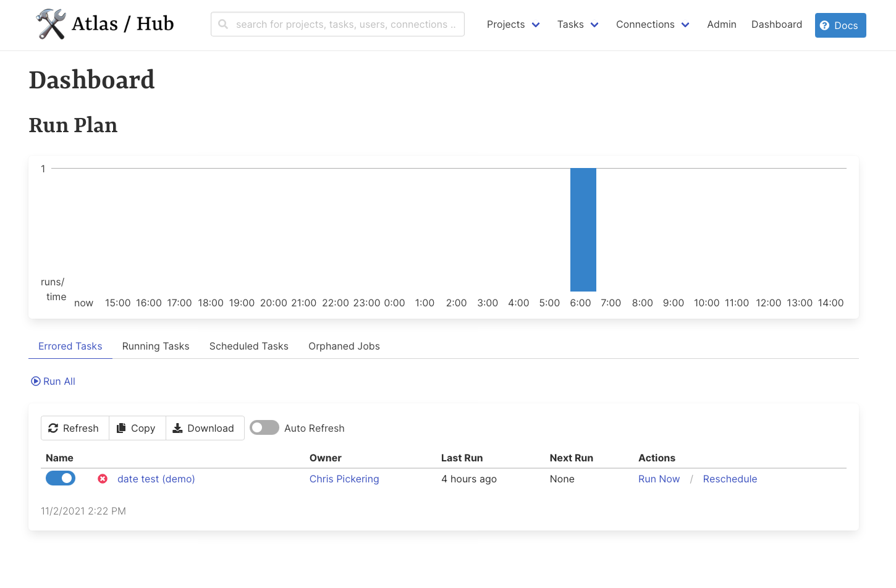Click the magnifier icon in search box
This screenshot has width=896, height=588.
tap(223, 24)
